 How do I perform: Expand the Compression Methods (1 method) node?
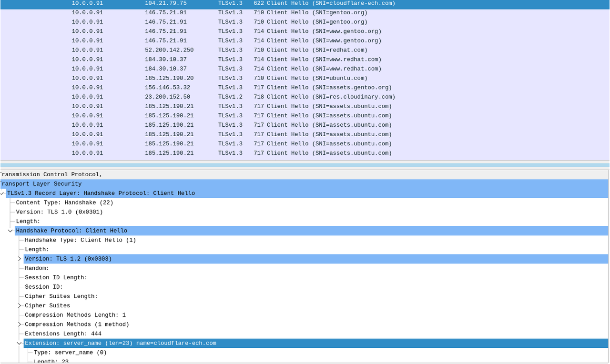20,324
